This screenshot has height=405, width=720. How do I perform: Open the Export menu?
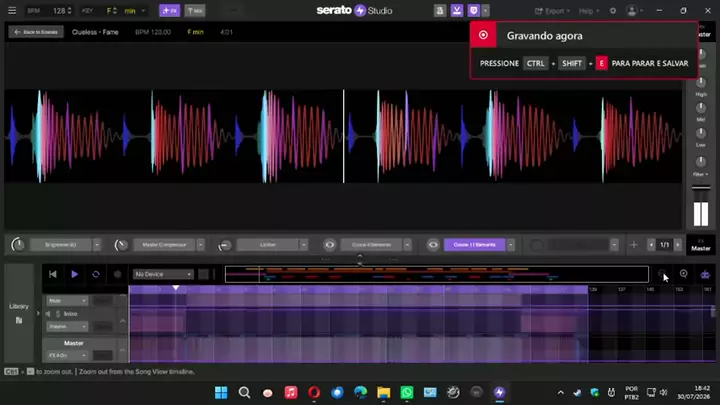(x=552, y=11)
